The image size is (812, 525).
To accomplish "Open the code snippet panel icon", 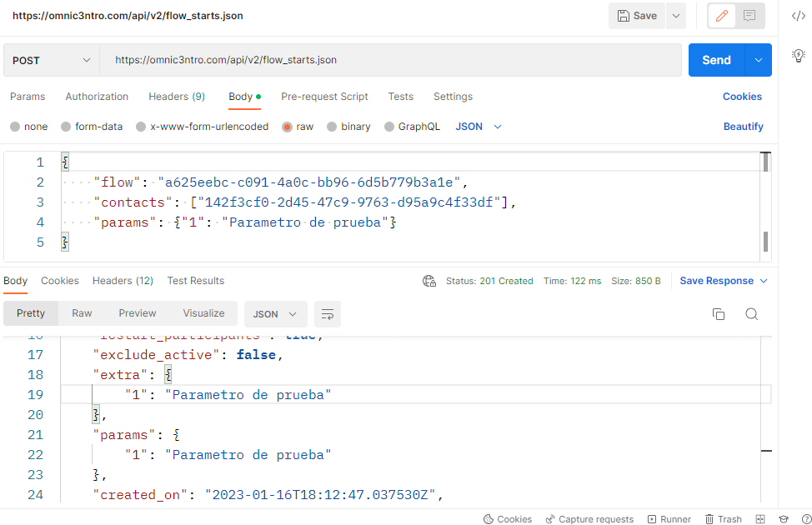I will 798,16.
